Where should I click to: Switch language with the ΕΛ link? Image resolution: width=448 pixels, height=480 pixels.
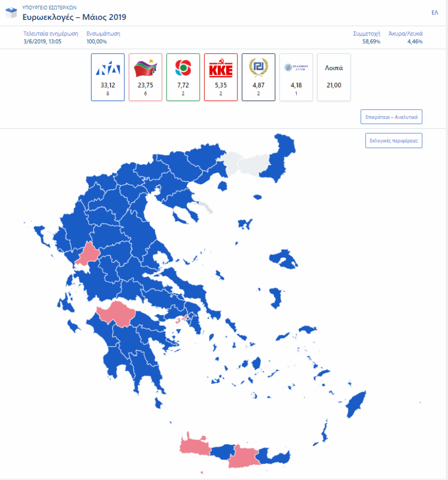pos(435,12)
